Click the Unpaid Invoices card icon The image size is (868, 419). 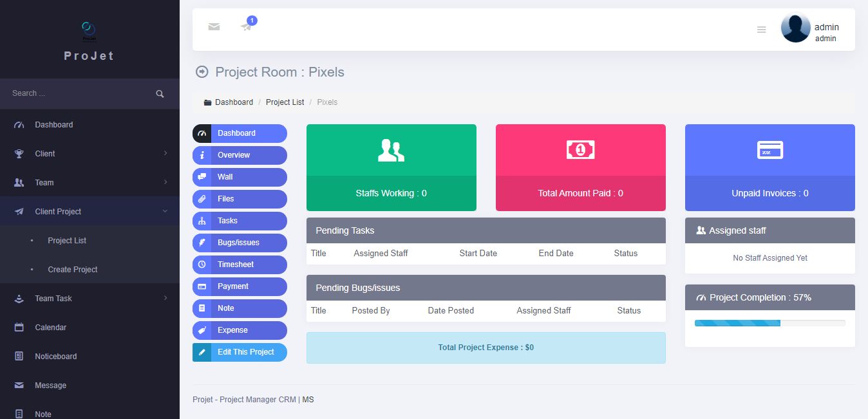769,150
